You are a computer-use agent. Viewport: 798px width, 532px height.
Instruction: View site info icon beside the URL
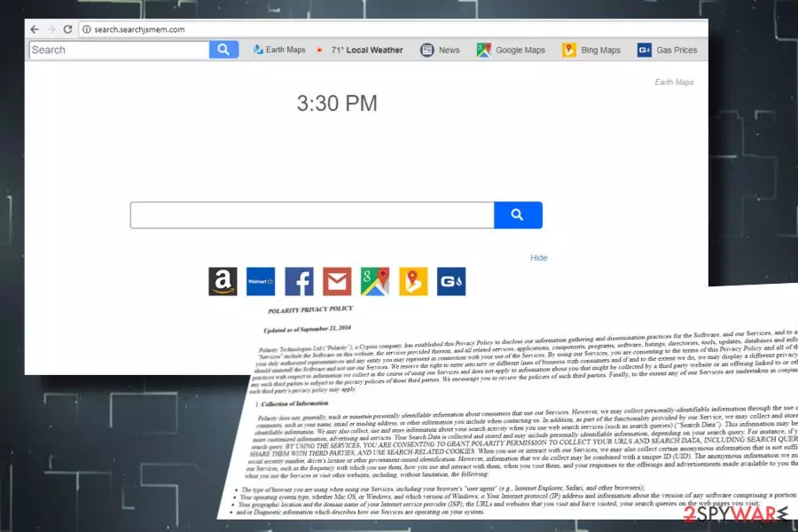(87, 29)
